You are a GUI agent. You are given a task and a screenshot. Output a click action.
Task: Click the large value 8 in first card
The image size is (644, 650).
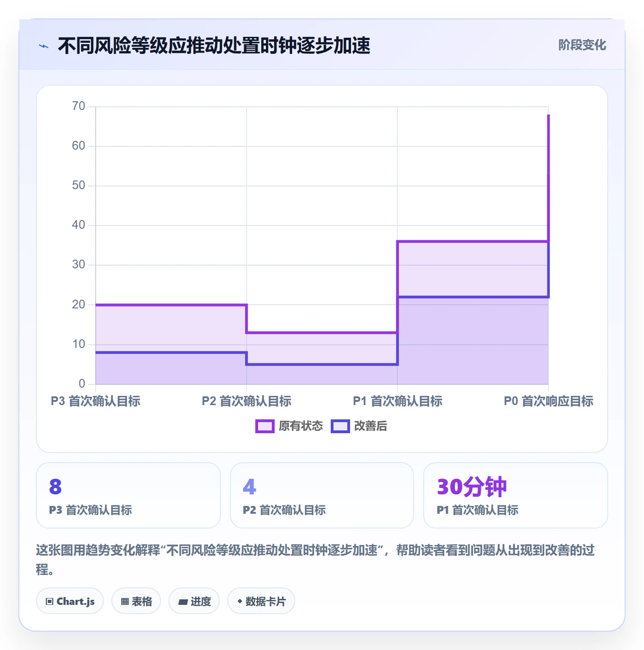point(55,487)
